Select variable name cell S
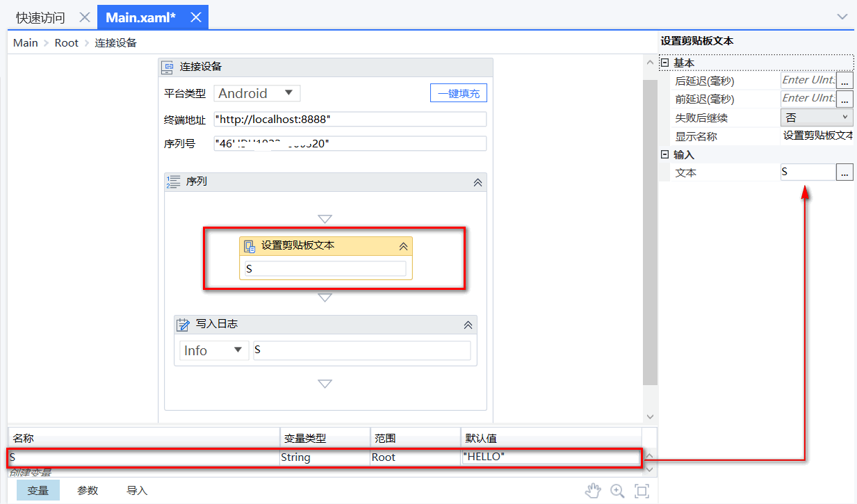Screen dimensions: 857x504 click(143, 457)
